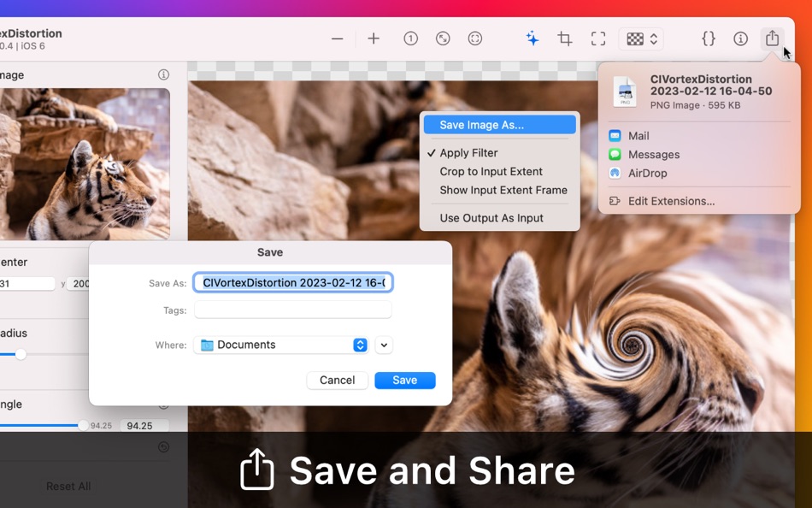The image size is (812, 508).
Task: Click the Tags input field
Action: 293,310
